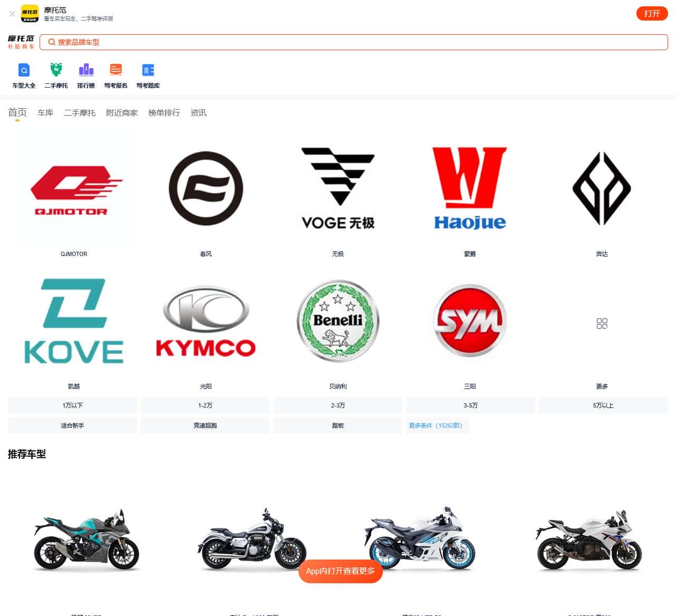
Task: Switch to the 车库 tab
Action: (45, 113)
